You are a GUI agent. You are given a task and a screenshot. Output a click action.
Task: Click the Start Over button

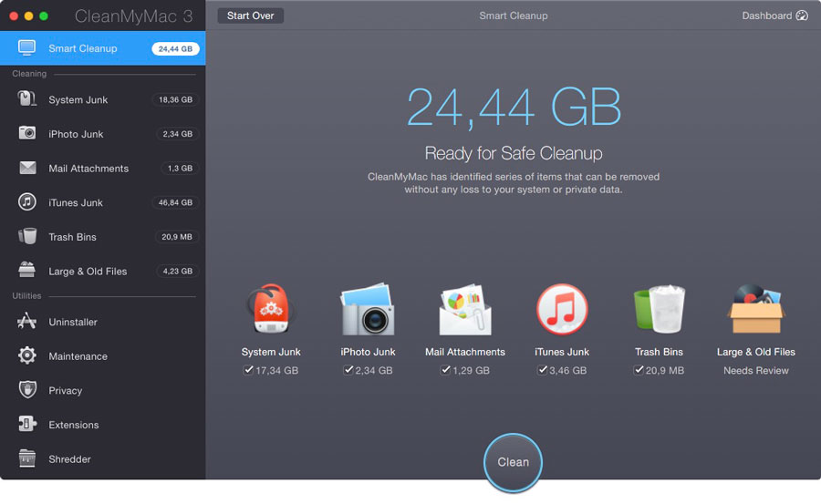[250, 15]
